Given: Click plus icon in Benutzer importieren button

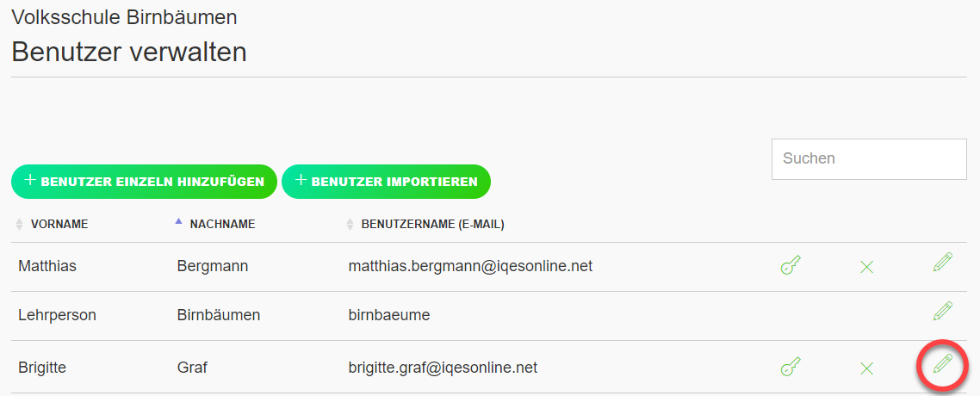Looking at the screenshot, I should coord(301,181).
